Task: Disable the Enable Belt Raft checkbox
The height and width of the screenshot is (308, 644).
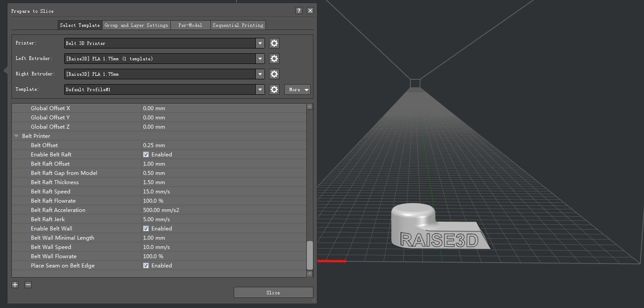Action: point(145,154)
